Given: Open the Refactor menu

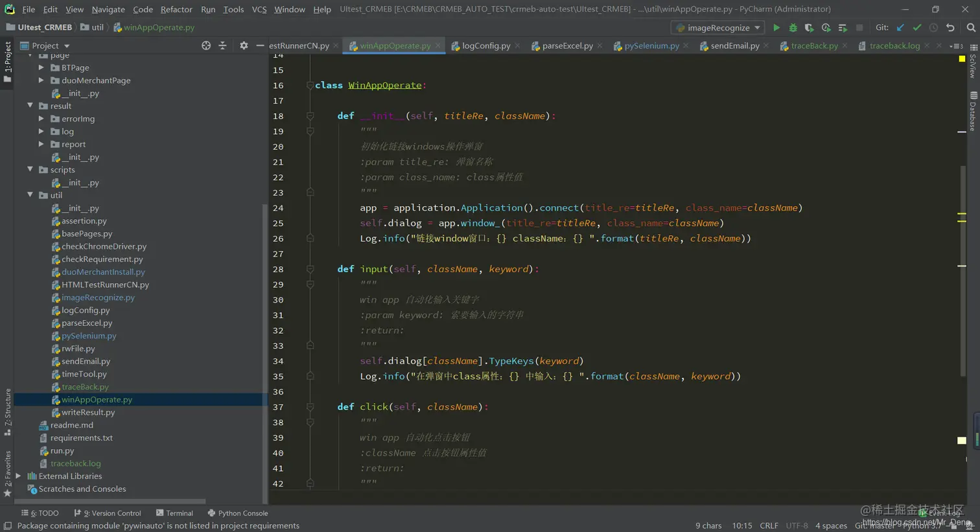Looking at the screenshot, I should click(176, 9).
